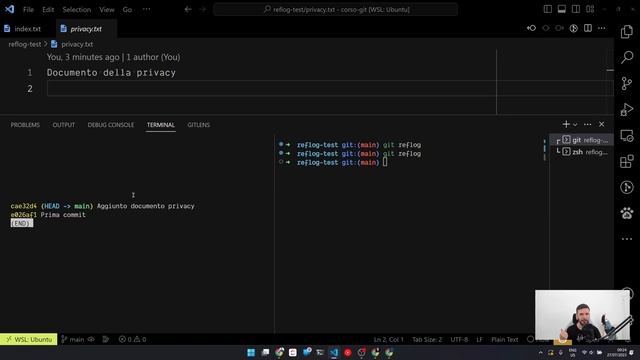The height and width of the screenshot is (360, 640).
Task: Click the e026af1 commit hash
Action: 23,215
